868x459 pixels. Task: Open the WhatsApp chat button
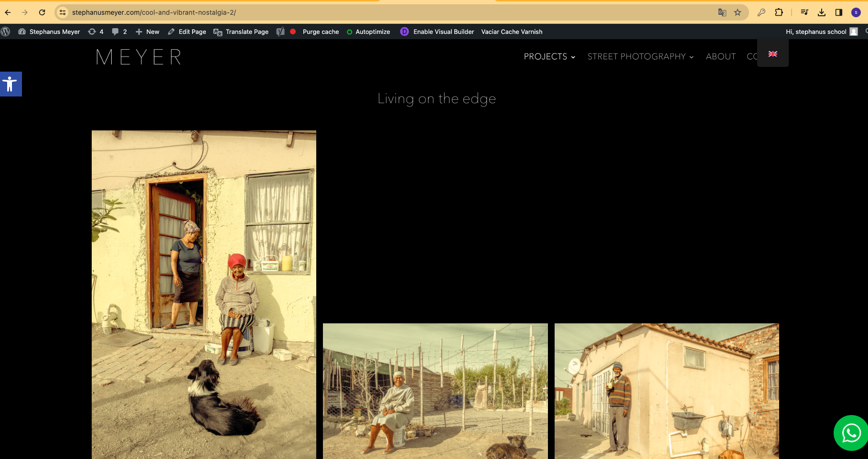(x=851, y=433)
